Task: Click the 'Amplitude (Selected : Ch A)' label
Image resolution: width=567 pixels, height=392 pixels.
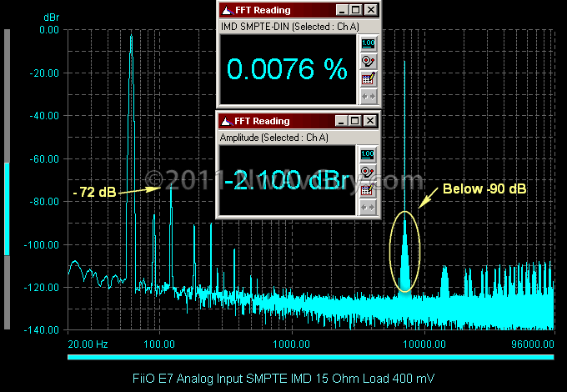Action: [x=274, y=138]
